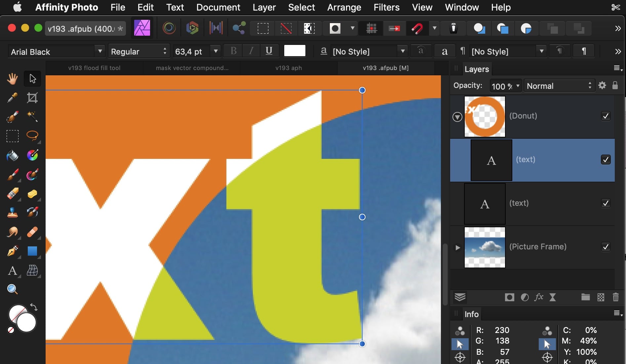Viewport: 626px width, 364px height.
Task: Hide the Picture Frame layer
Action: coord(606,247)
